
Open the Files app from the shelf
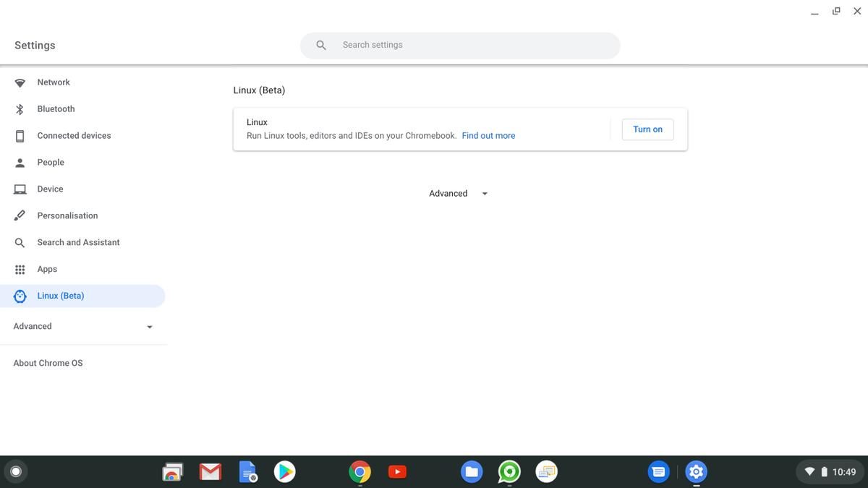click(x=472, y=472)
